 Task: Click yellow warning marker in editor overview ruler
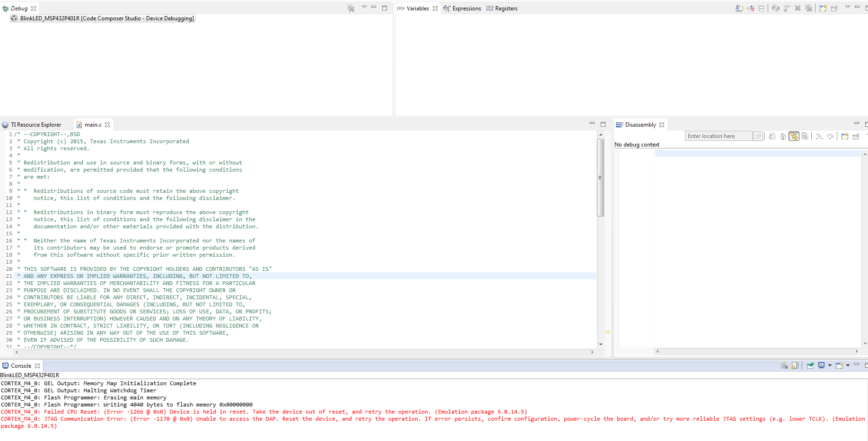pos(607,332)
